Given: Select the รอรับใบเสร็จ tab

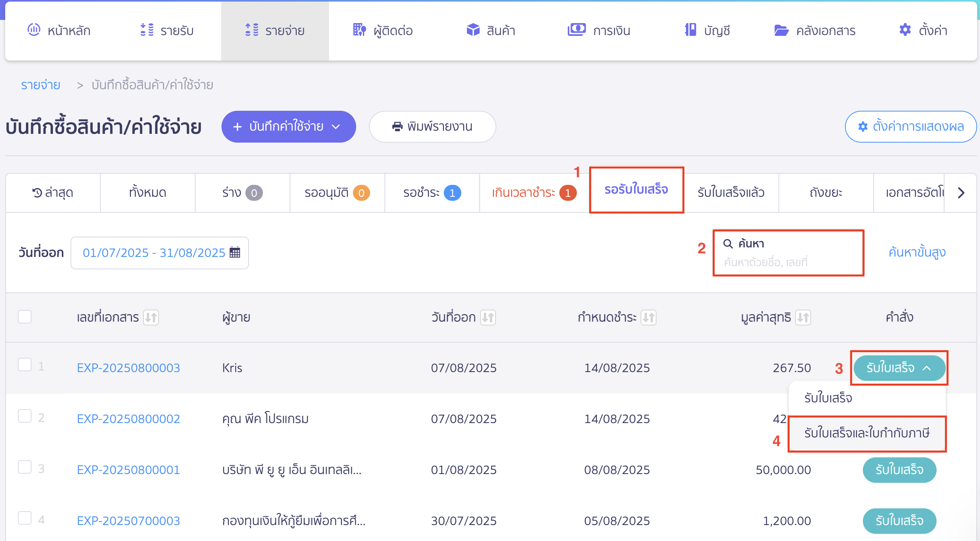Looking at the screenshot, I should 637,190.
